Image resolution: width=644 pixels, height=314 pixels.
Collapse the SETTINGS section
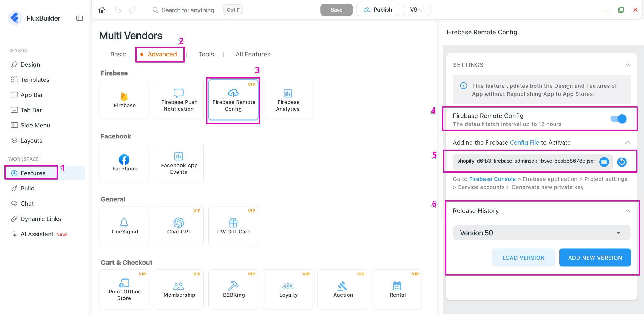(x=628, y=65)
